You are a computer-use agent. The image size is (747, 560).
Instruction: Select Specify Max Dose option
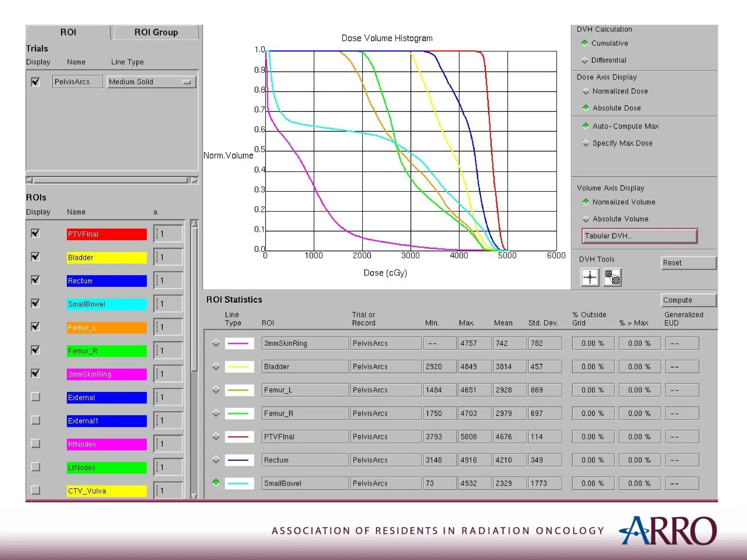point(586,143)
